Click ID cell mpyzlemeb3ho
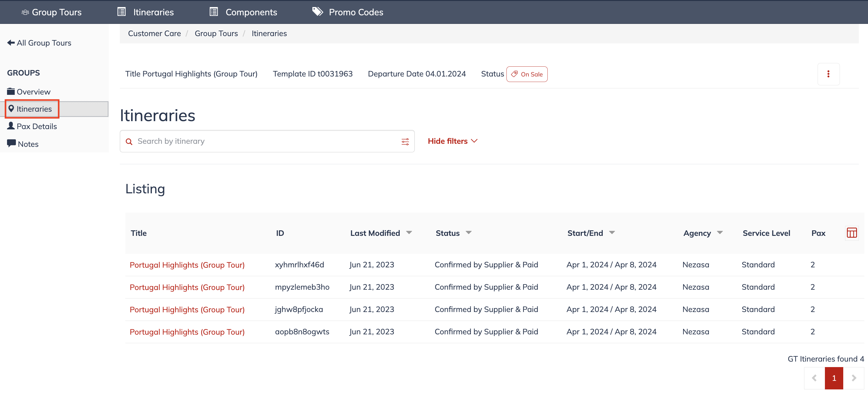The width and height of the screenshot is (868, 394). point(302,287)
